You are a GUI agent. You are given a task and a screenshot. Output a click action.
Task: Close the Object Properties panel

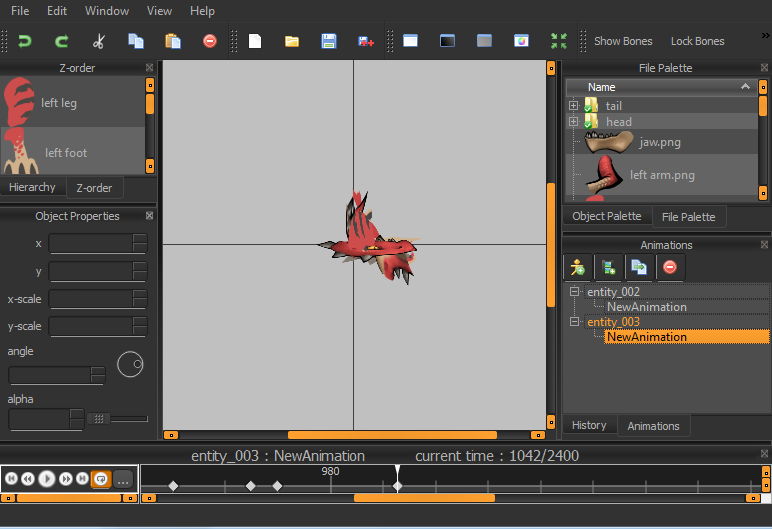(150, 216)
